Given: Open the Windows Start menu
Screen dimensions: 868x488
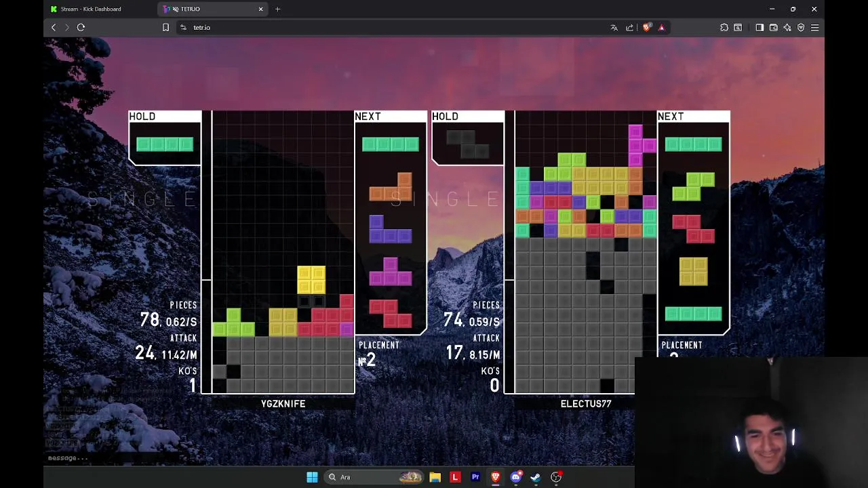Looking at the screenshot, I should point(312,477).
